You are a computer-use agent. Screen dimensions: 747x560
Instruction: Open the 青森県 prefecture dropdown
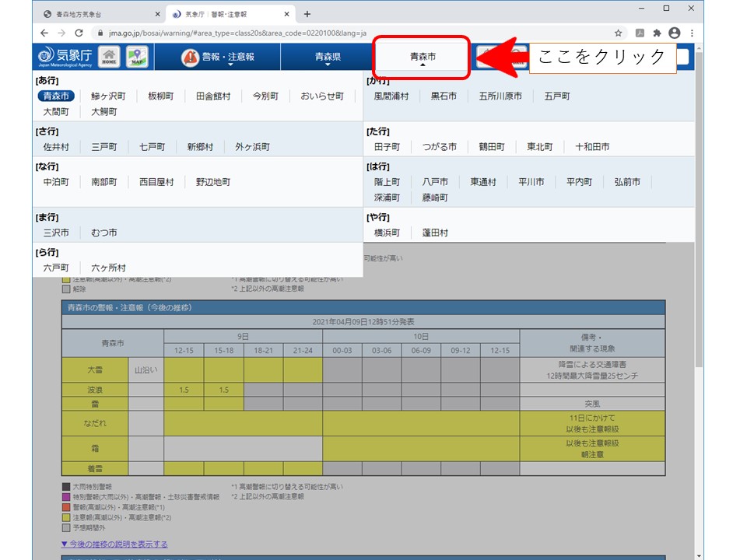pyautogui.click(x=328, y=57)
